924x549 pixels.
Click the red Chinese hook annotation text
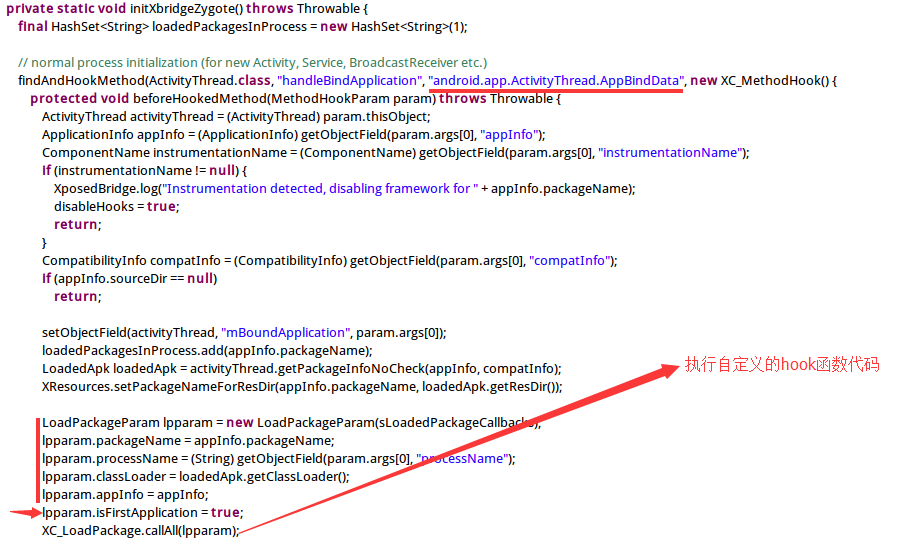pos(782,365)
